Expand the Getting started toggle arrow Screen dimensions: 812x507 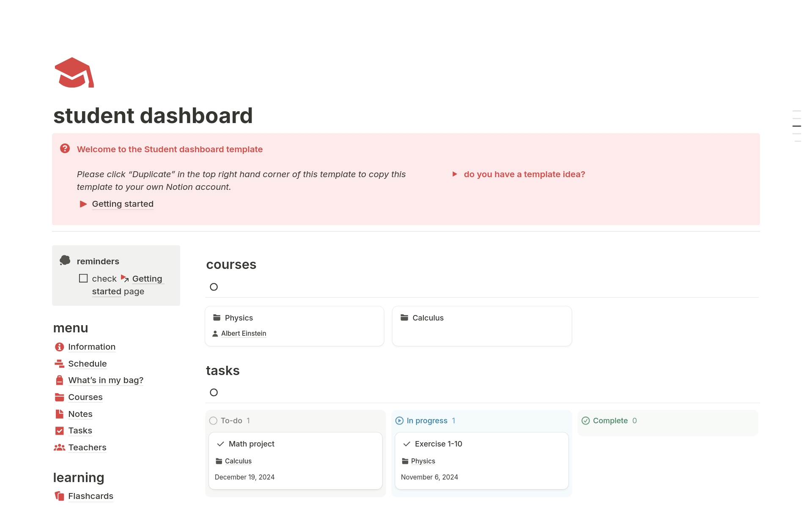pyautogui.click(x=83, y=204)
